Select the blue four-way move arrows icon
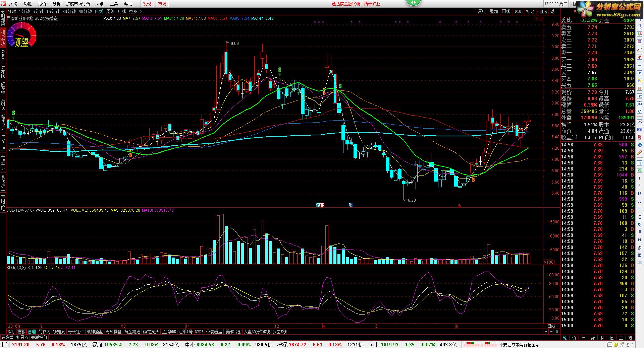This screenshot has height=348, width=644. [x=640, y=144]
